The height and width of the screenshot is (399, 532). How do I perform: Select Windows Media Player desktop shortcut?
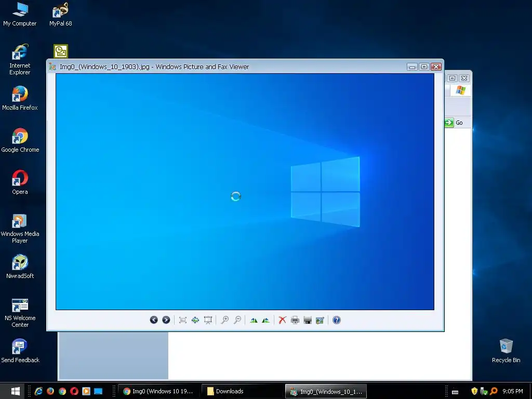[20, 228]
